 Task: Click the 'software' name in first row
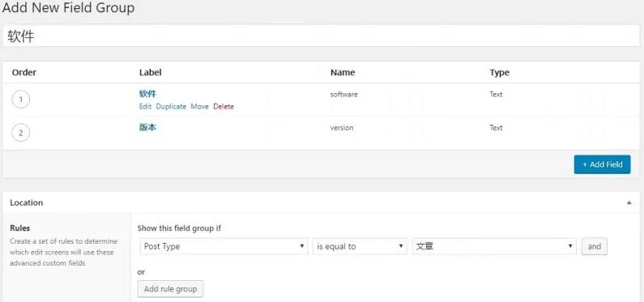344,95
